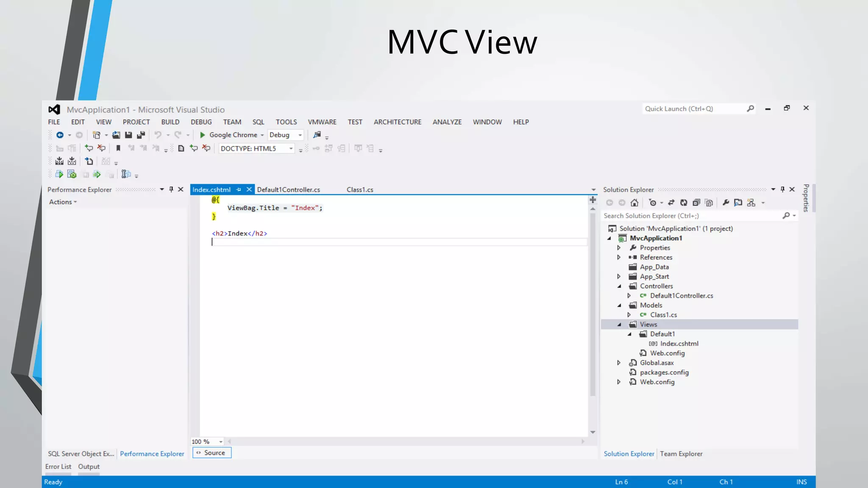The image size is (868, 488).
Task: Click Refresh in Solution Explorer toolbar
Action: point(684,203)
